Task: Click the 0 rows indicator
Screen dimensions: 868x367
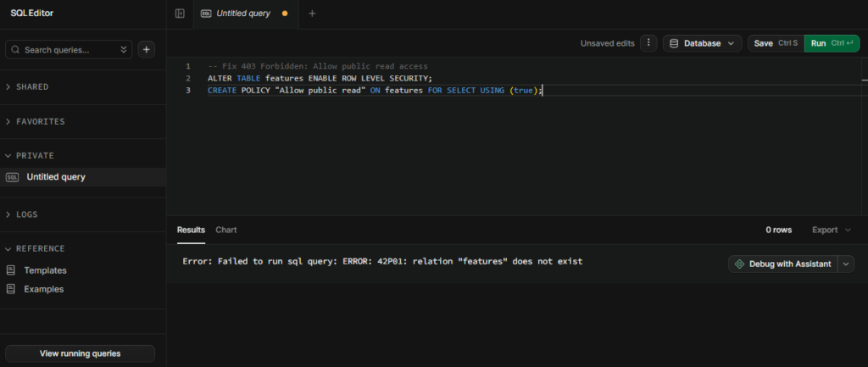Action: point(779,230)
